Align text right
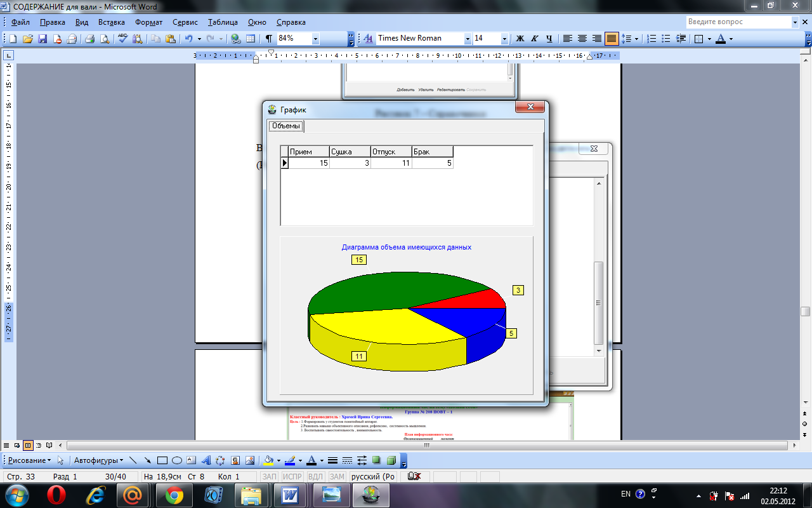The width and height of the screenshot is (812, 508). (597, 39)
